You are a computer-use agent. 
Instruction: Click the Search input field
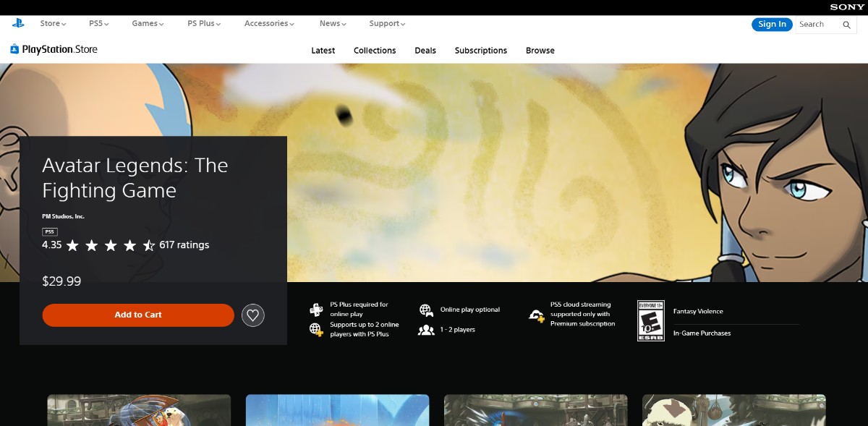(x=817, y=25)
